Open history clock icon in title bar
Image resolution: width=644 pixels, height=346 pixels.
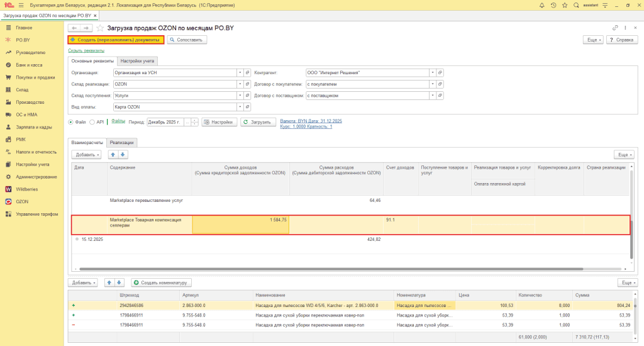point(553,5)
